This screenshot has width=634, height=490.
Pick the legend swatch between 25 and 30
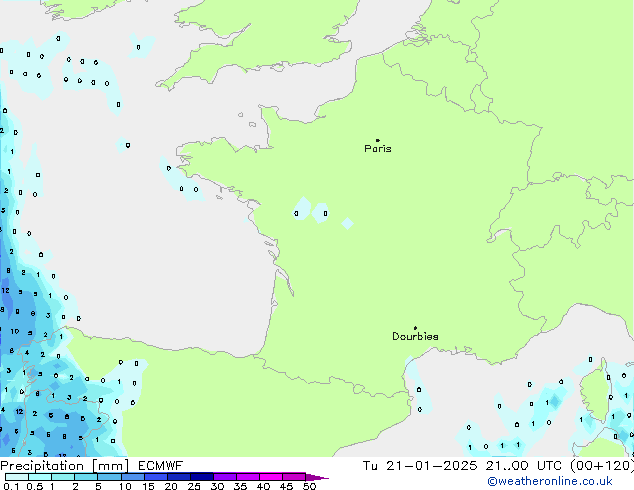point(202,477)
